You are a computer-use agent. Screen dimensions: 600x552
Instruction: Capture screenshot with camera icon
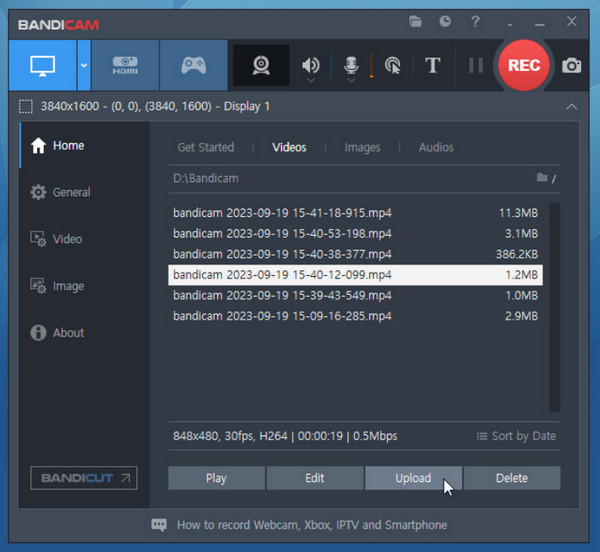pyautogui.click(x=572, y=65)
